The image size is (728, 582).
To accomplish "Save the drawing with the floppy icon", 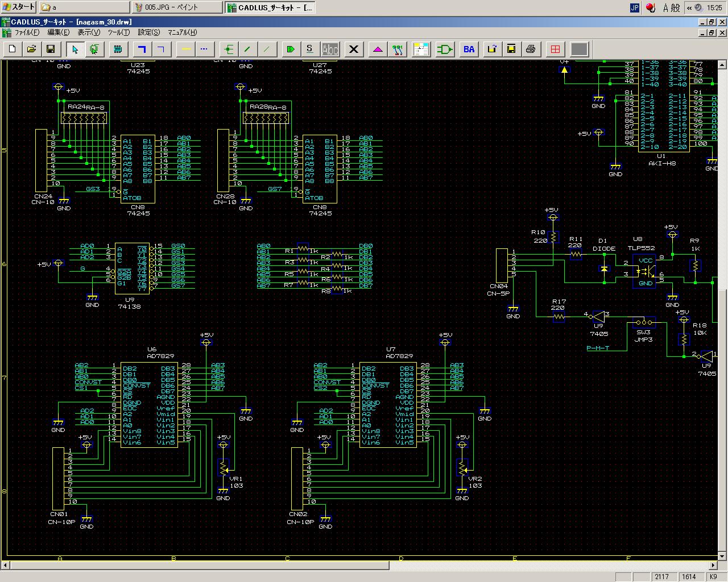I will (x=51, y=49).
